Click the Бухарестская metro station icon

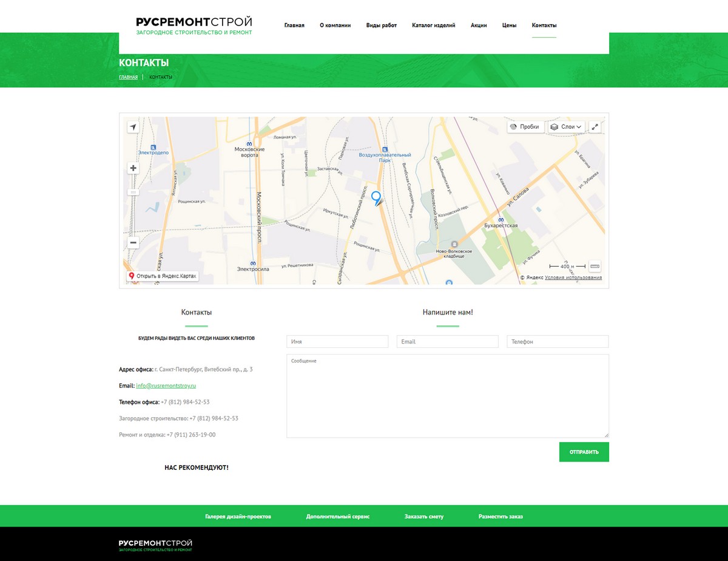500,220
